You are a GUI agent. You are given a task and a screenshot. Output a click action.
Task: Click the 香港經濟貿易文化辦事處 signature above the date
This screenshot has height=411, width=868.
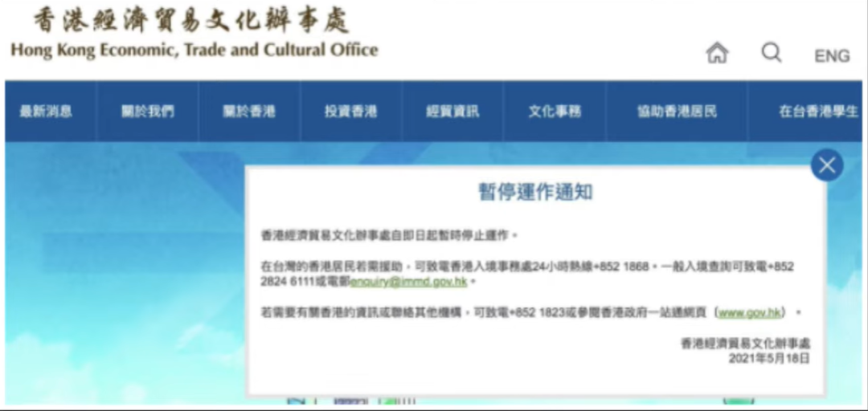click(745, 343)
